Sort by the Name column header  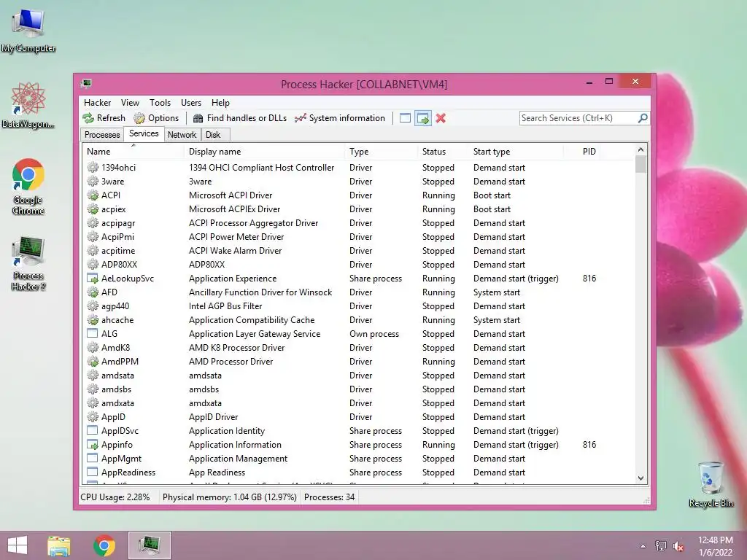[133, 152]
